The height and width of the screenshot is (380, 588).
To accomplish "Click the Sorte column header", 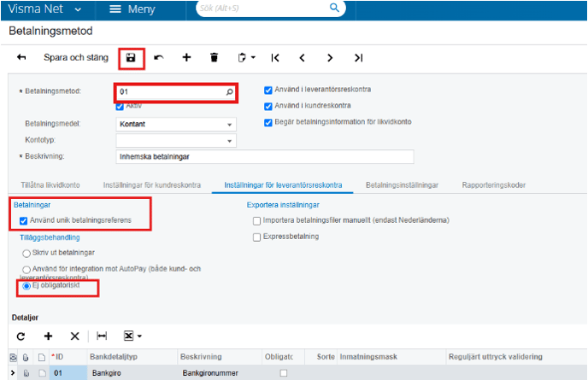I will pos(321,357).
